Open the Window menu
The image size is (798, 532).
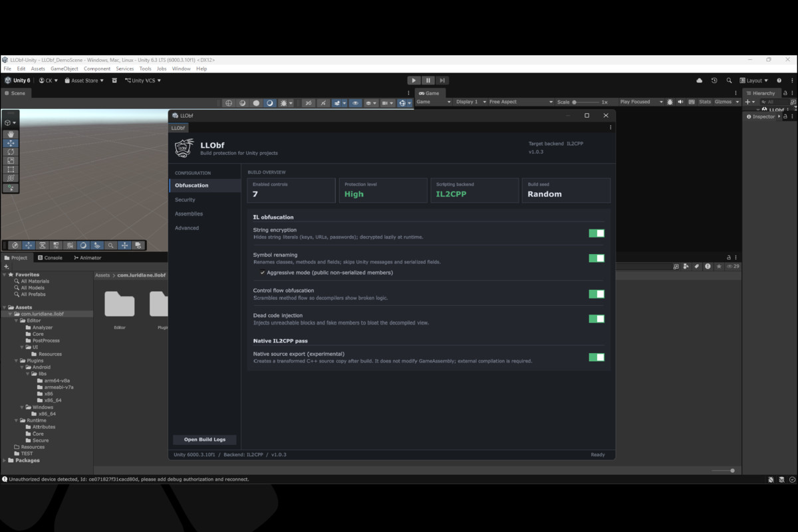pos(182,68)
